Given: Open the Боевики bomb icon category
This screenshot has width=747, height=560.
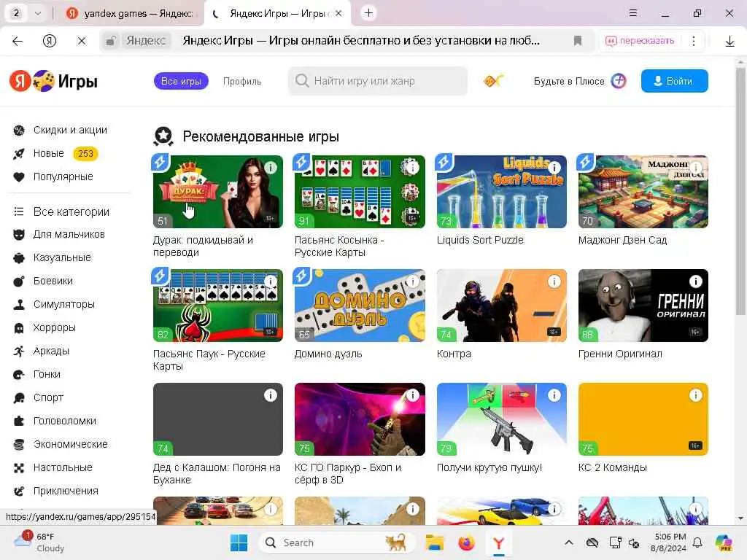Looking at the screenshot, I should click(x=18, y=281).
